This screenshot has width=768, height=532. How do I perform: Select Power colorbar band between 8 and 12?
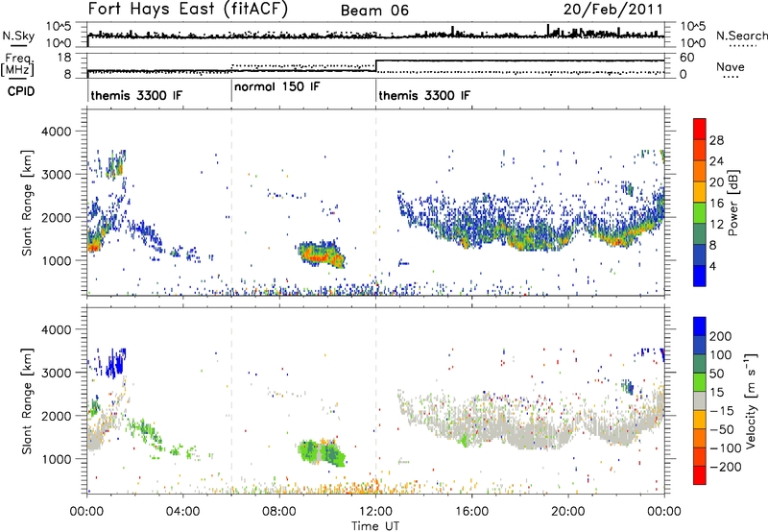[x=700, y=234]
